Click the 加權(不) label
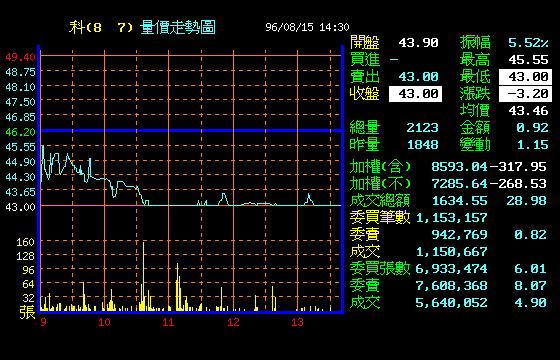560x360 pixels. pos(380,184)
